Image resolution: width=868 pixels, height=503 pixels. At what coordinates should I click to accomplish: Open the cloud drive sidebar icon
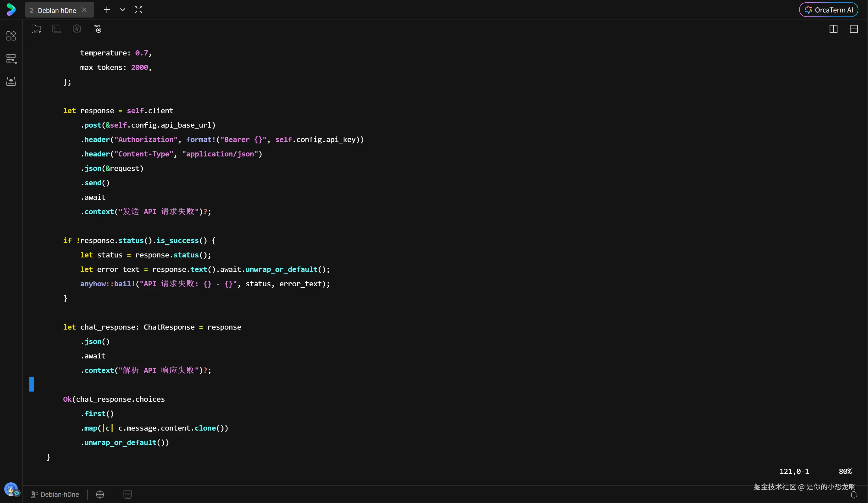[x=11, y=81]
